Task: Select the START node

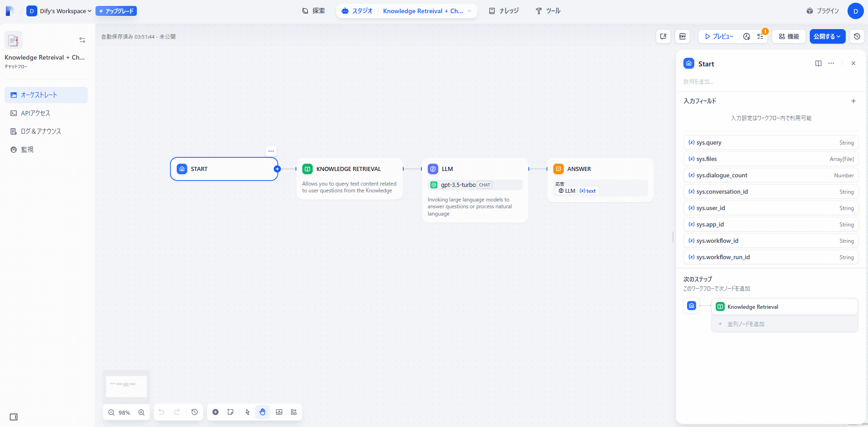Action: (x=224, y=169)
